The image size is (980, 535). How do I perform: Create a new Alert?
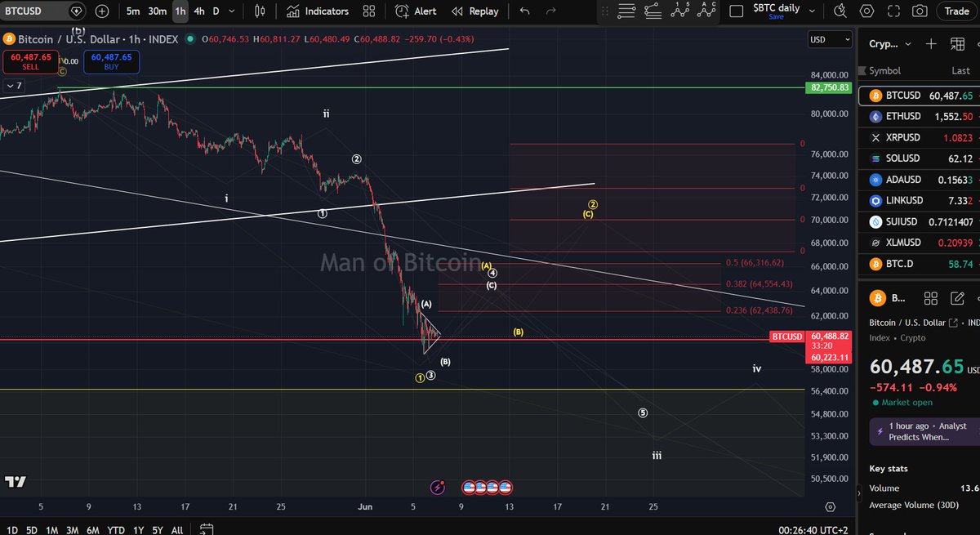click(416, 11)
